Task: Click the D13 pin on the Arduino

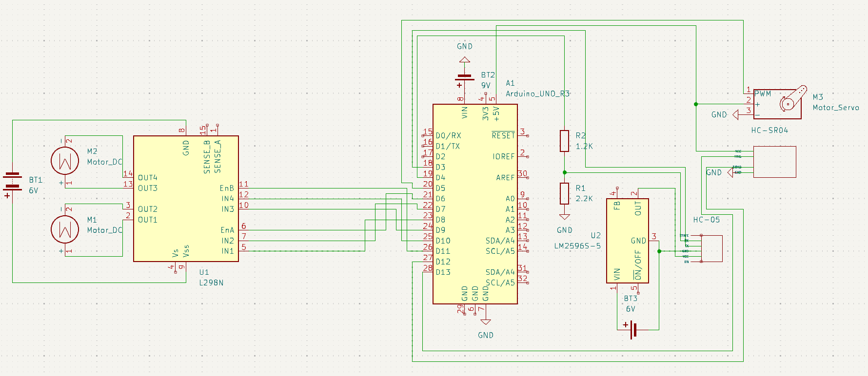Action: pyautogui.click(x=443, y=272)
